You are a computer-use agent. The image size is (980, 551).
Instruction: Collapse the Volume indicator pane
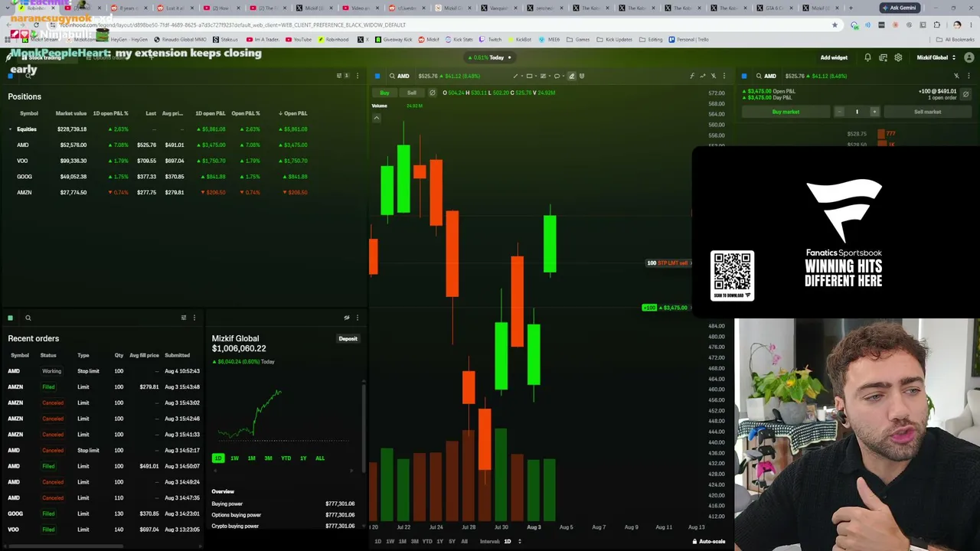[377, 118]
